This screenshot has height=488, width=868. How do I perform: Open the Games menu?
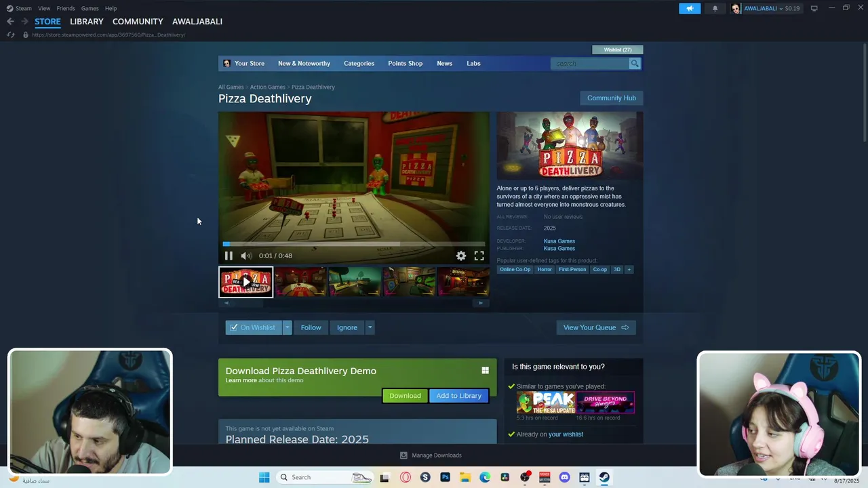(x=90, y=8)
